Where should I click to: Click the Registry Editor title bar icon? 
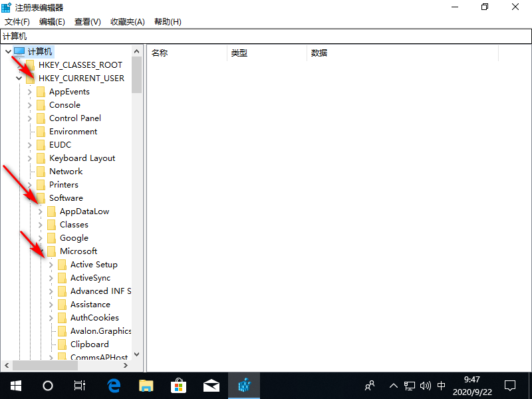pyautogui.click(x=7, y=7)
